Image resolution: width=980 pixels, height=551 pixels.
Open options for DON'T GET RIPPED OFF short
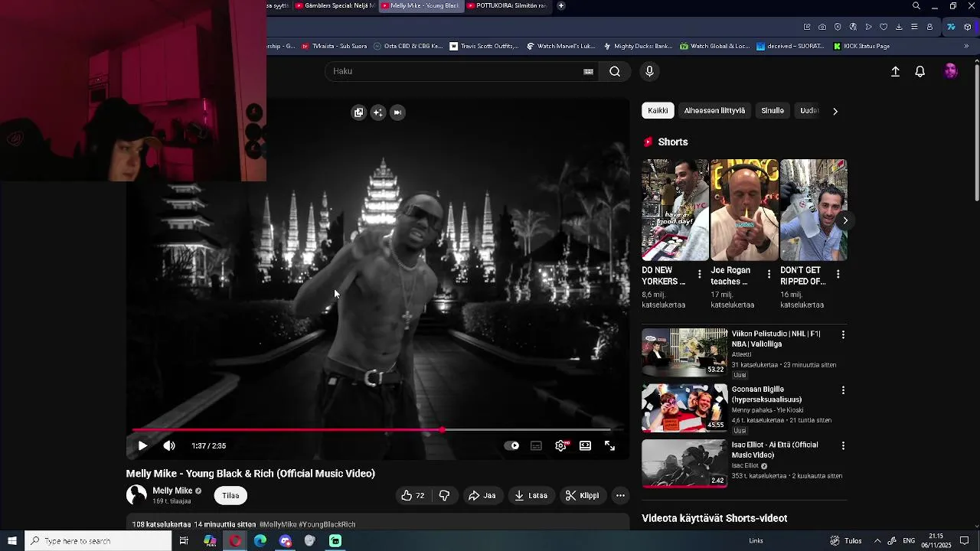[x=838, y=274]
